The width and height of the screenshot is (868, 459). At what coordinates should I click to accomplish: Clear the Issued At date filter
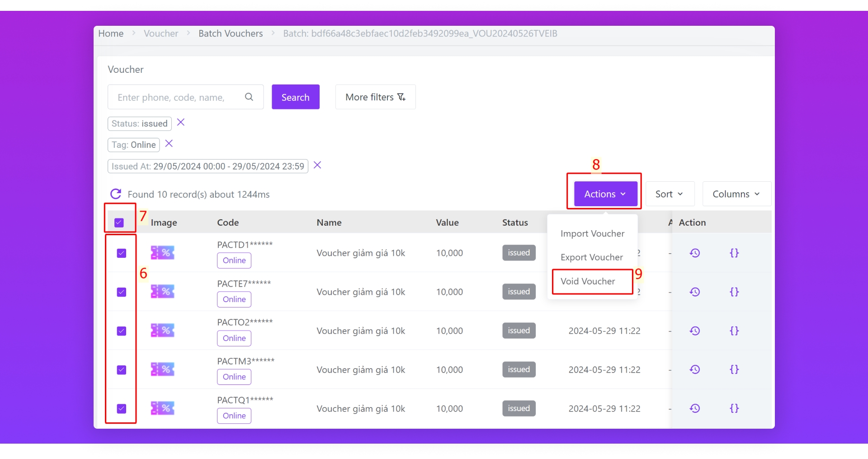(317, 165)
